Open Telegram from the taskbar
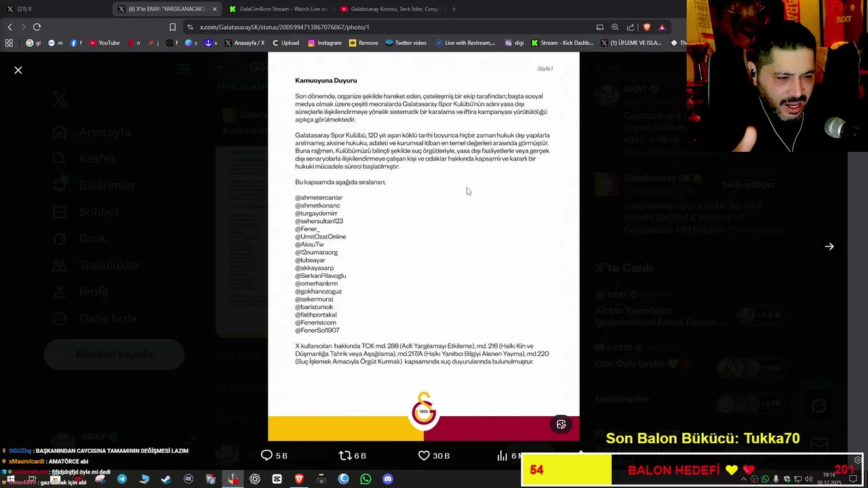The width and height of the screenshot is (868, 488). (122, 479)
